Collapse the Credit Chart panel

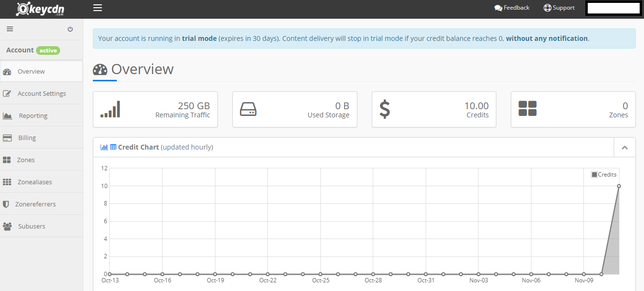(625, 148)
